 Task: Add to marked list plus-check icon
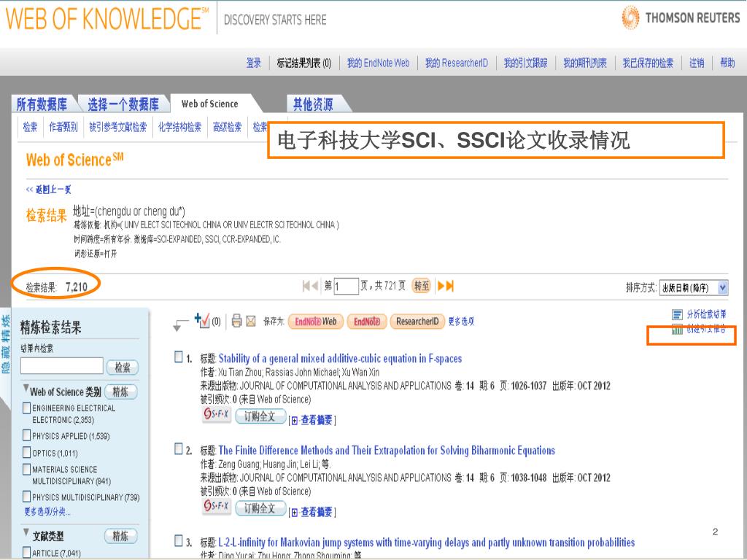pyautogui.click(x=202, y=320)
